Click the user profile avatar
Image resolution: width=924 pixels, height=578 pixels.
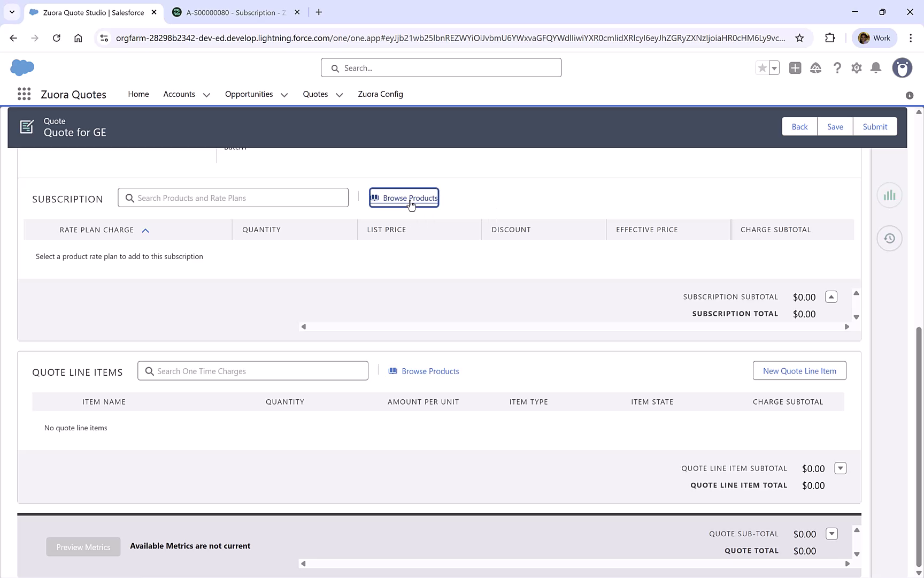click(x=902, y=68)
